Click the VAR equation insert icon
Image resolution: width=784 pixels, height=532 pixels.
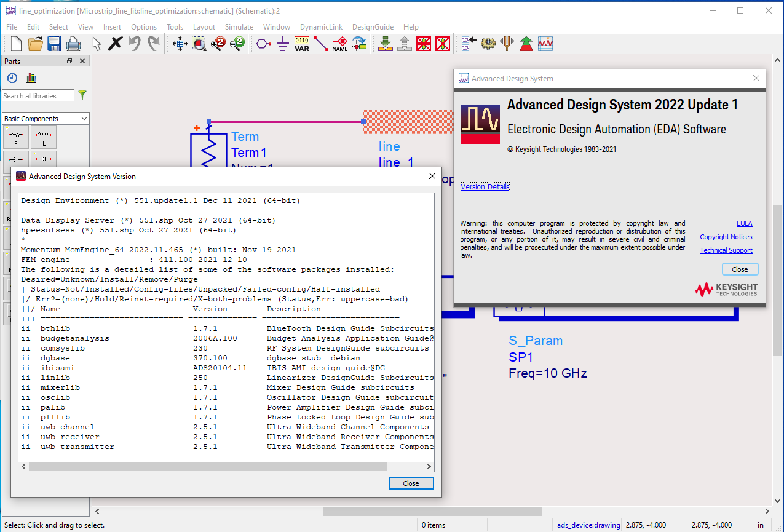301,44
